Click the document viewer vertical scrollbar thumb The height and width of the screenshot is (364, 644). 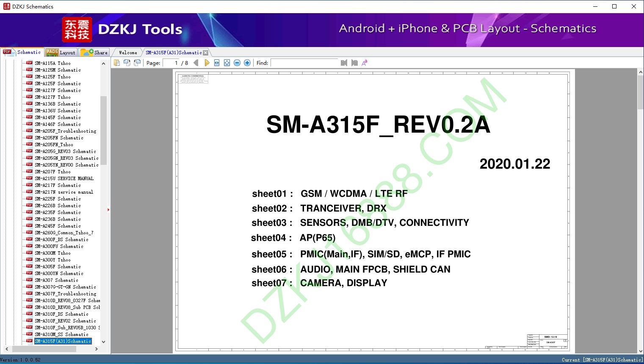pyautogui.click(x=641, y=93)
